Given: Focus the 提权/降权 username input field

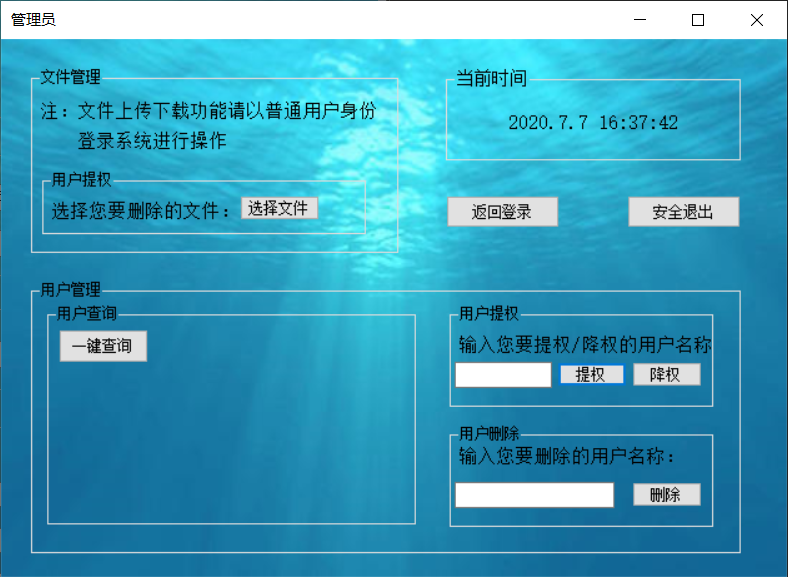Looking at the screenshot, I should pos(503,375).
